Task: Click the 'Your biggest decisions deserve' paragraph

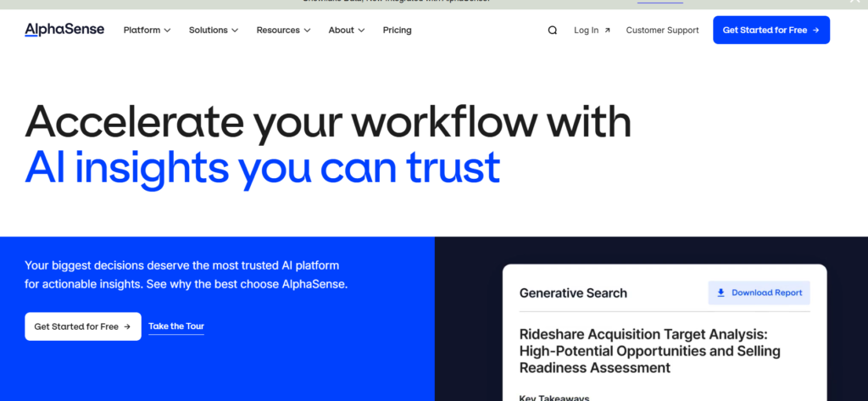Action: point(186,275)
